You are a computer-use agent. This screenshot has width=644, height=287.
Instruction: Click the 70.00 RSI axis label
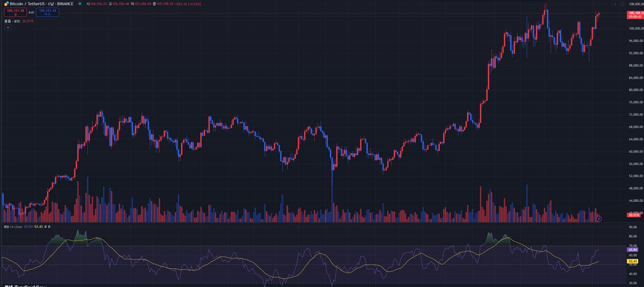click(633, 246)
